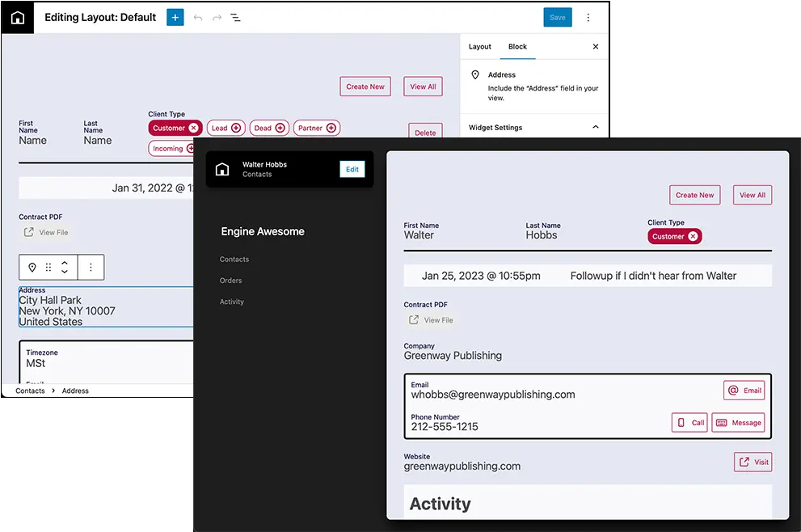Click the Save button

click(557, 17)
